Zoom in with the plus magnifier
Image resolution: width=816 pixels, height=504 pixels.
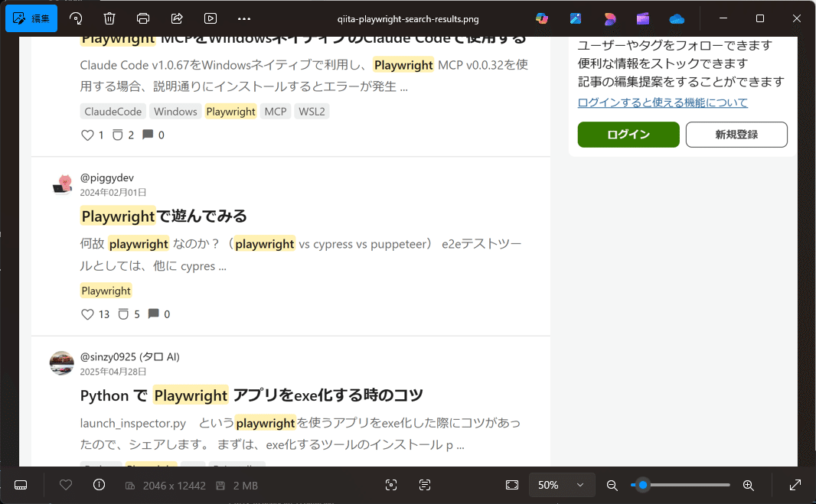749,486
